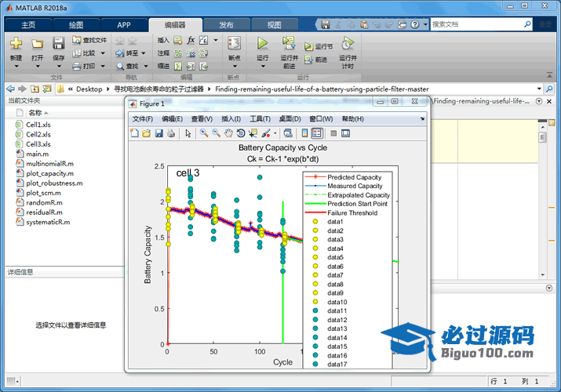Image resolution: width=561 pixels, height=392 pixels.
Task: Open editor panel actions dropdown circle
Action: tap(539, 101)
